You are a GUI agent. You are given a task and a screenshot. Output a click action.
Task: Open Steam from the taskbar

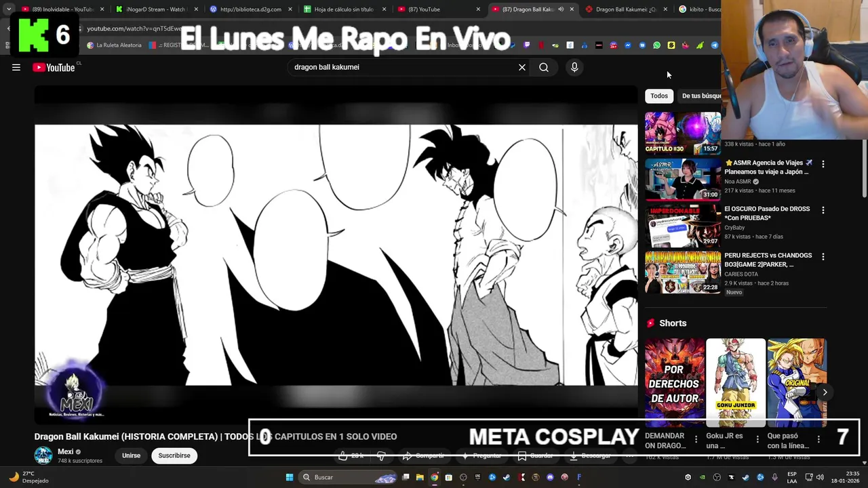[x=507, y=477]
